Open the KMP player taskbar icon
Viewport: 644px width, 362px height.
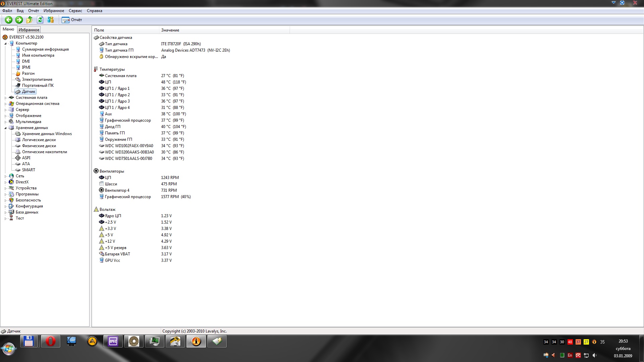point(71,342)
